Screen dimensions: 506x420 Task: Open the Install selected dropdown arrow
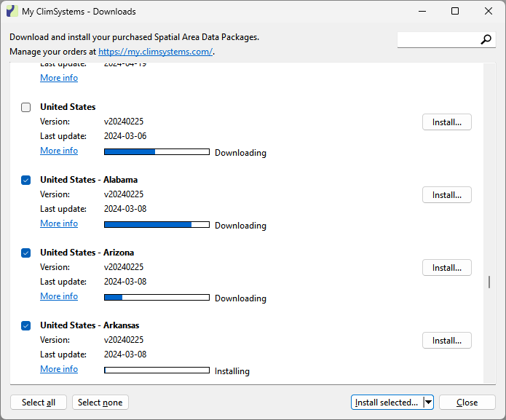(428, 403)
